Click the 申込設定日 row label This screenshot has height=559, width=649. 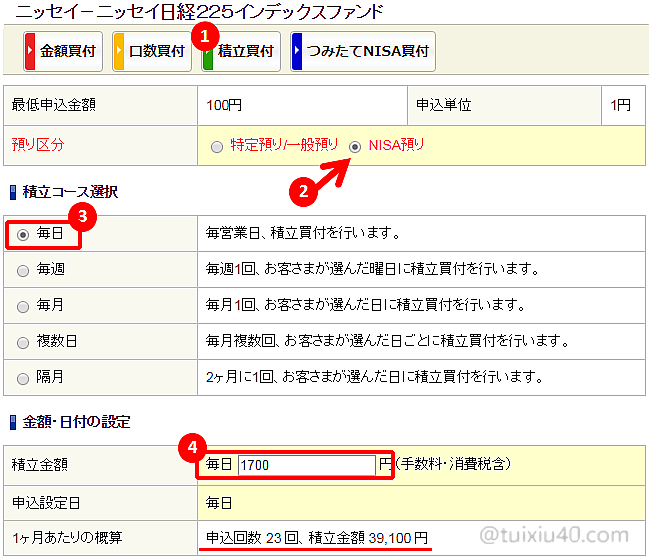coord(46,503)
